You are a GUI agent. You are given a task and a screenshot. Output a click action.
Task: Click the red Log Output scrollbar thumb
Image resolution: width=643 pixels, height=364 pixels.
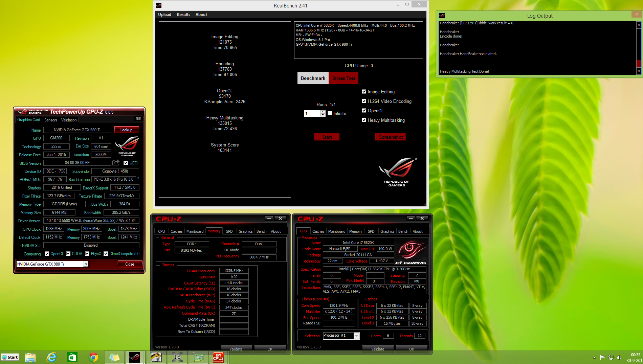point(639,63)
